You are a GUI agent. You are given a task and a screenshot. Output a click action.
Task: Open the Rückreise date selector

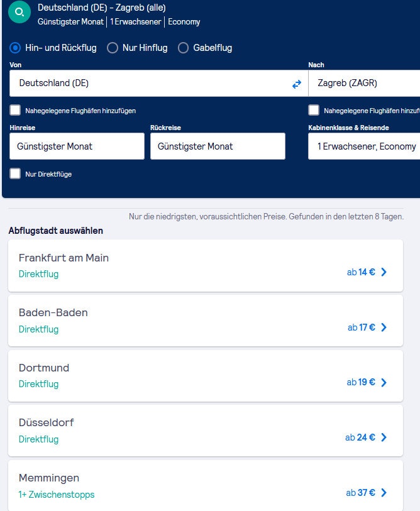[218, 146]
